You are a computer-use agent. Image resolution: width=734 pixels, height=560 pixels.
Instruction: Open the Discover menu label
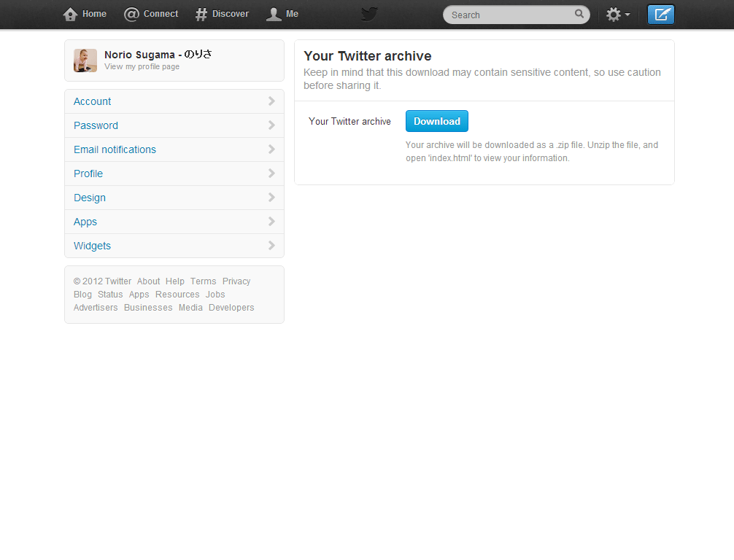coord(231,14)
